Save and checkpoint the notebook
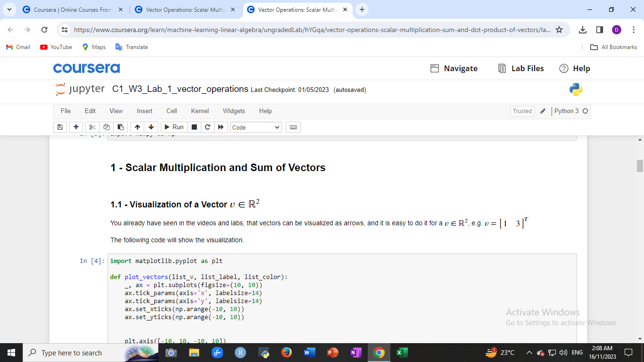644x362 pixels. pyautogui.click(x=60, y=127)
